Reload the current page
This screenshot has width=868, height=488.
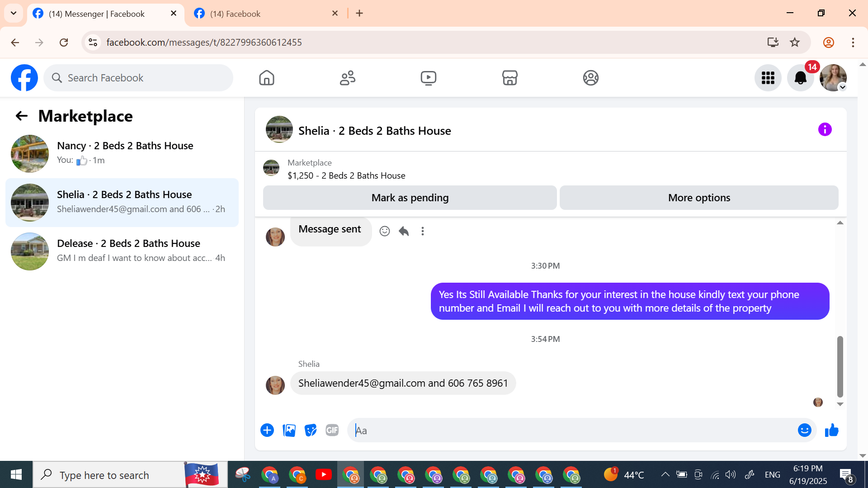(x=64, y=43)
